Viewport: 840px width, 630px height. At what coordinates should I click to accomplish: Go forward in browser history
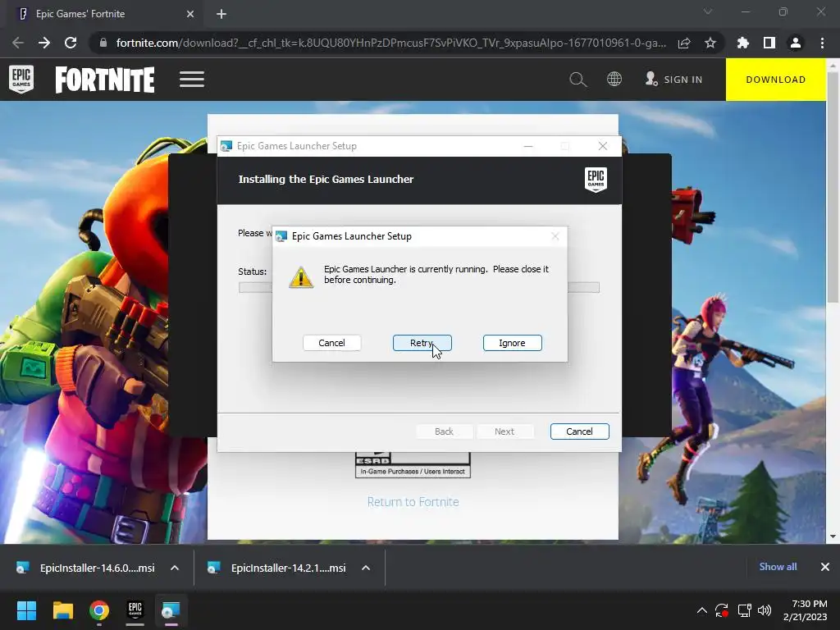(44, 43)
